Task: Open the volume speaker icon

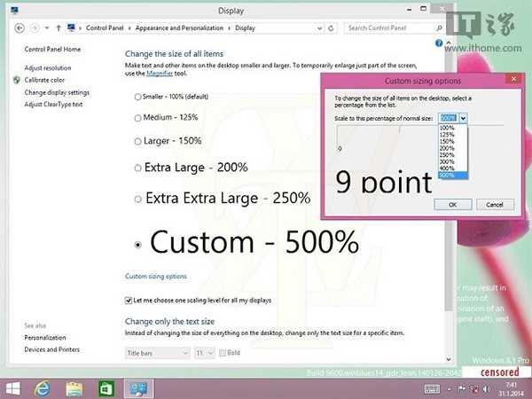Action: click(x=486, y=389)
